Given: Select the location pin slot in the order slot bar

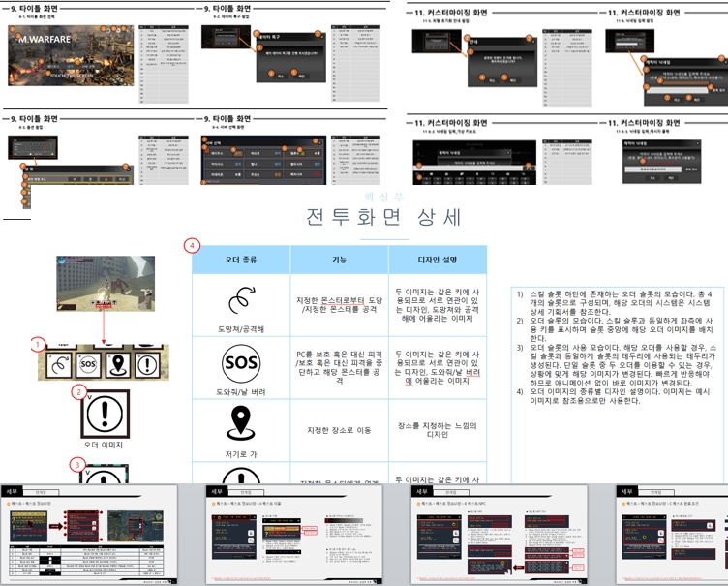Looking at the screenshot, I should (x=118, y=364).
